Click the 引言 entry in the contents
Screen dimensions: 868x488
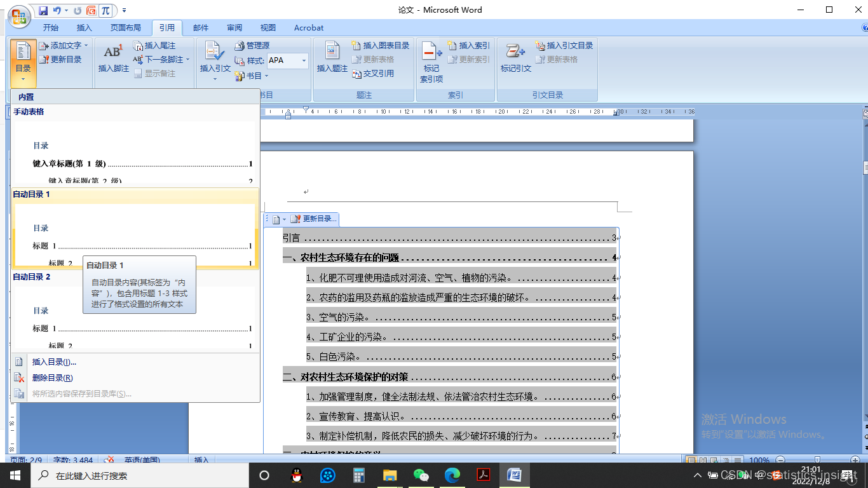(450, 238)
